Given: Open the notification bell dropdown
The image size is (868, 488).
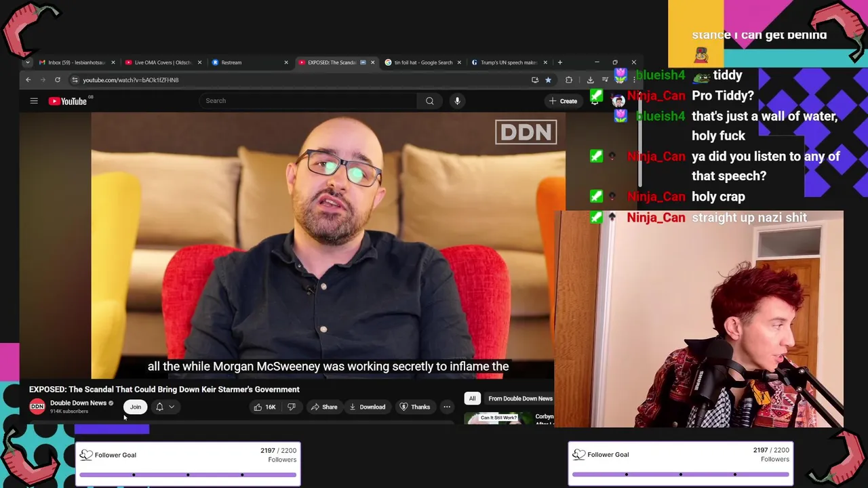Looking at the screenshot, I should tap(165, 407).
